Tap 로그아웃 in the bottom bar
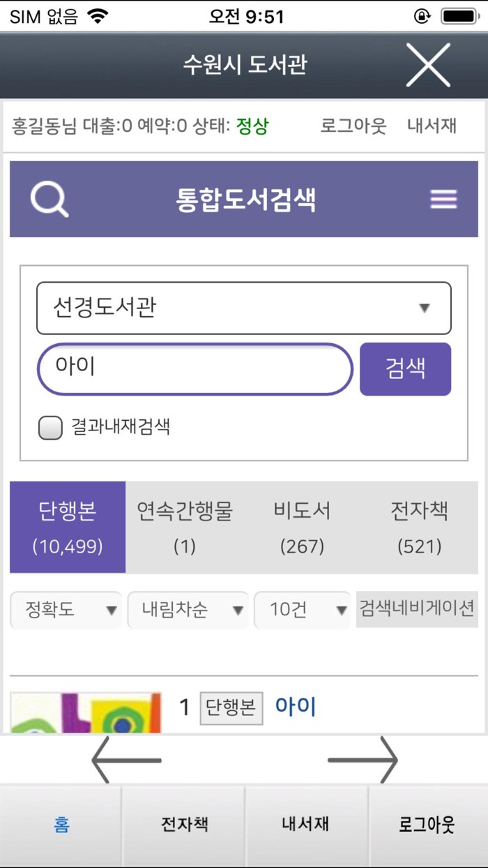 427,824
